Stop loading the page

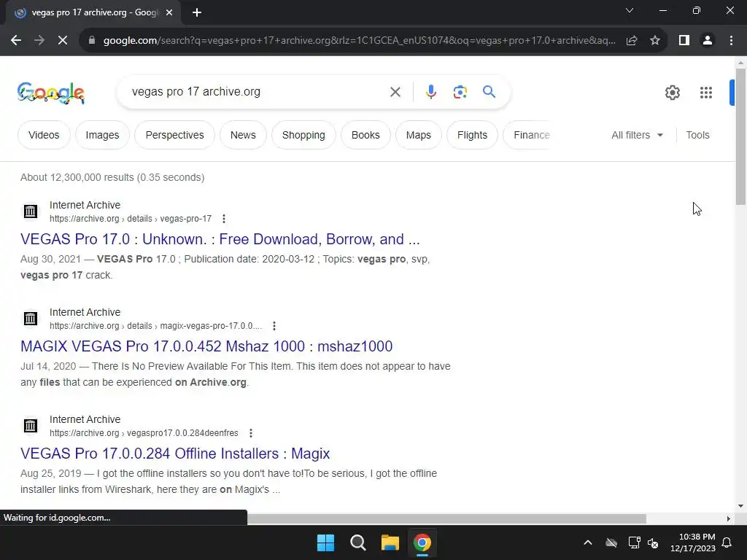[x=63, y=41]
